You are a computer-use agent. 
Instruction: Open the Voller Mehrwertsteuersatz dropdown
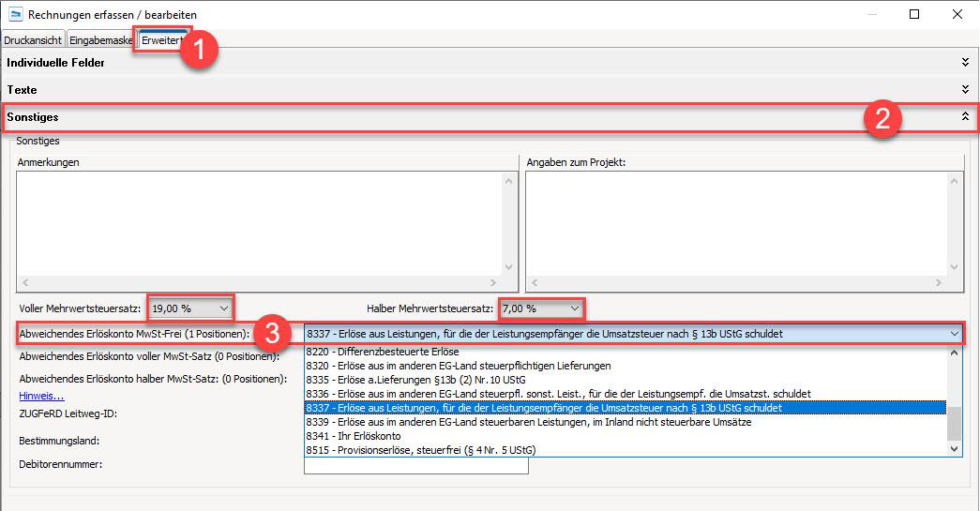pos(223,308)
